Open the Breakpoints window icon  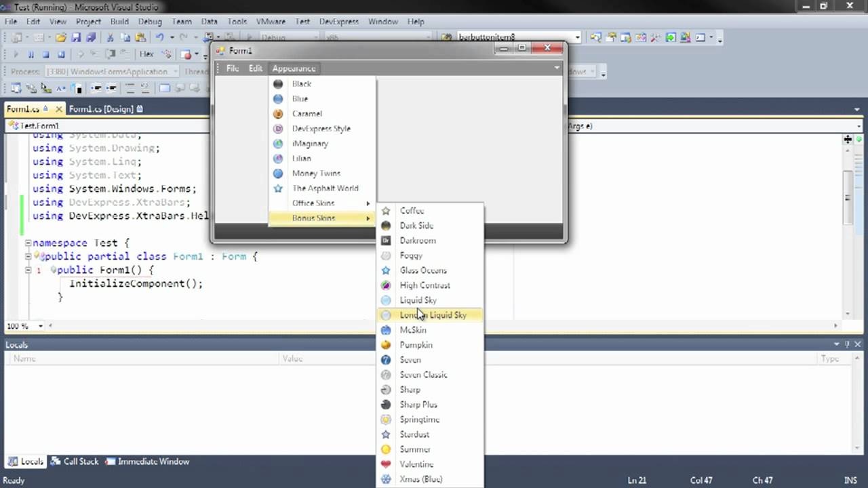click(x=186, y=54)
